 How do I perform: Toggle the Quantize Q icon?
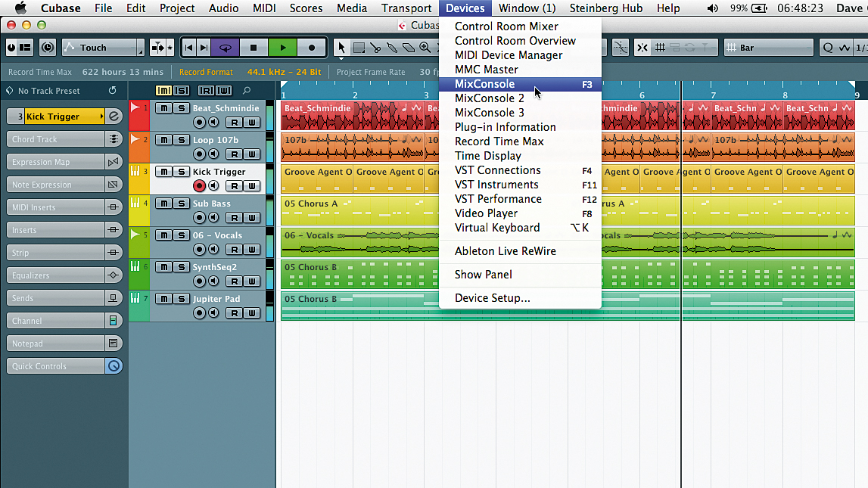coord(828,48)
